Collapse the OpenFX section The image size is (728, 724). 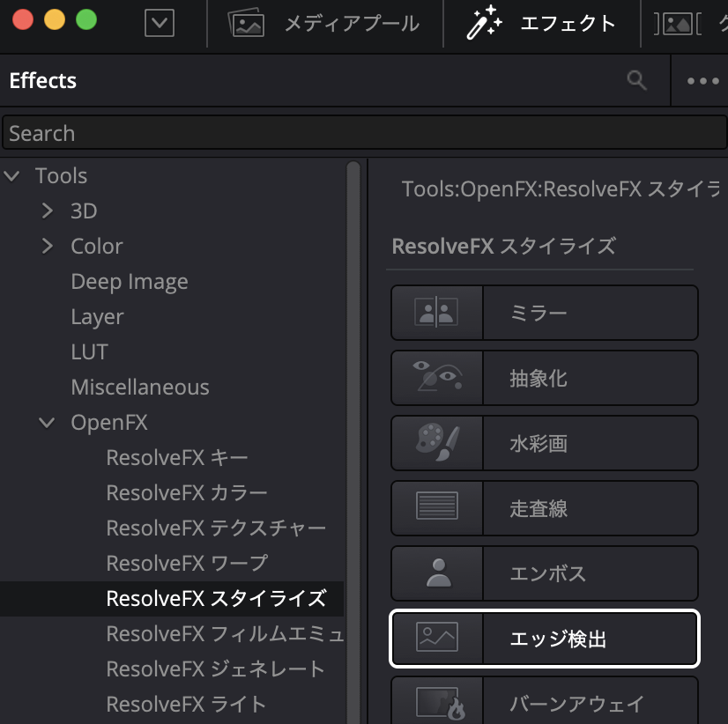(x=46, y=422)
